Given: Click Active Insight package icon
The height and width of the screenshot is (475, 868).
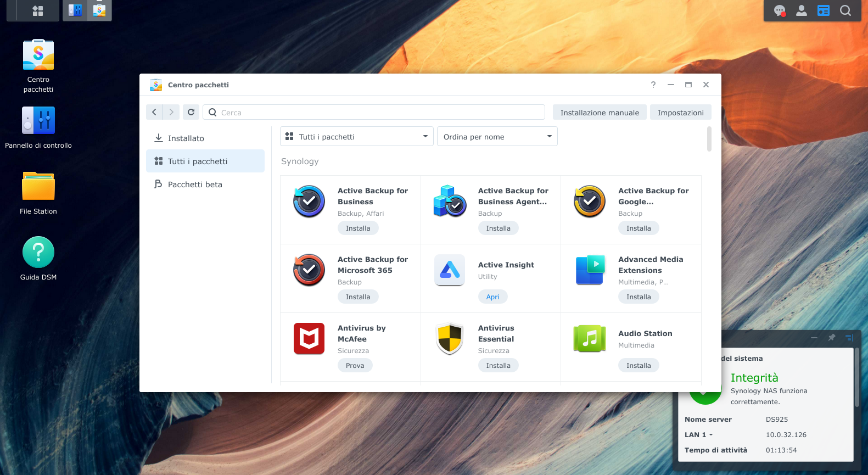Looking at the screenshot, I should tap(450, 270).
